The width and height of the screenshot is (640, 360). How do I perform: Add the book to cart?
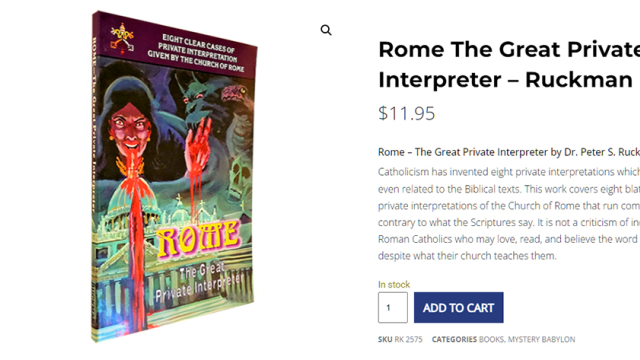pos(458,307)
